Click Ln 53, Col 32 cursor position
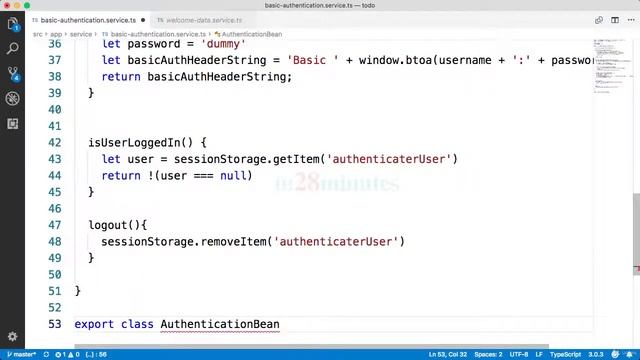 (x=447, y=354)
